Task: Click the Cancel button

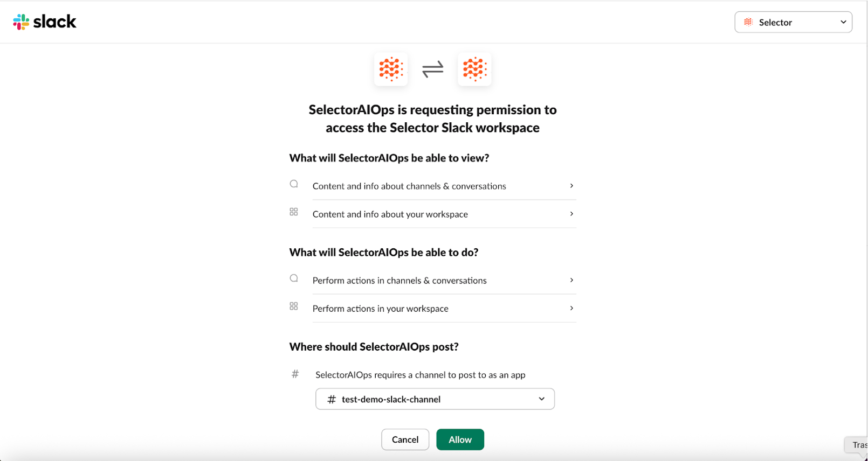Action: pyautogui.click(x=405, y=439)
